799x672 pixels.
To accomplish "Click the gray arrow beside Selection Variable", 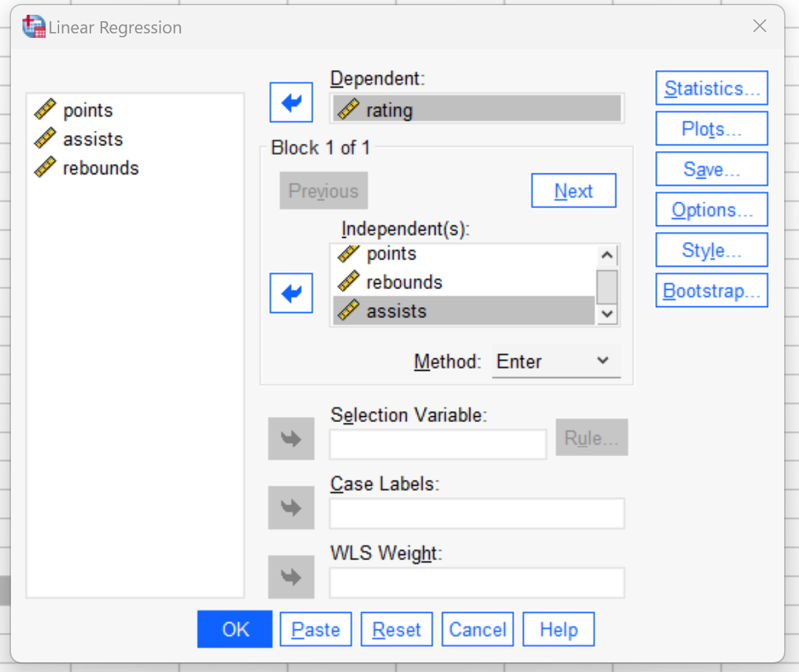I will tap(291, 439).
